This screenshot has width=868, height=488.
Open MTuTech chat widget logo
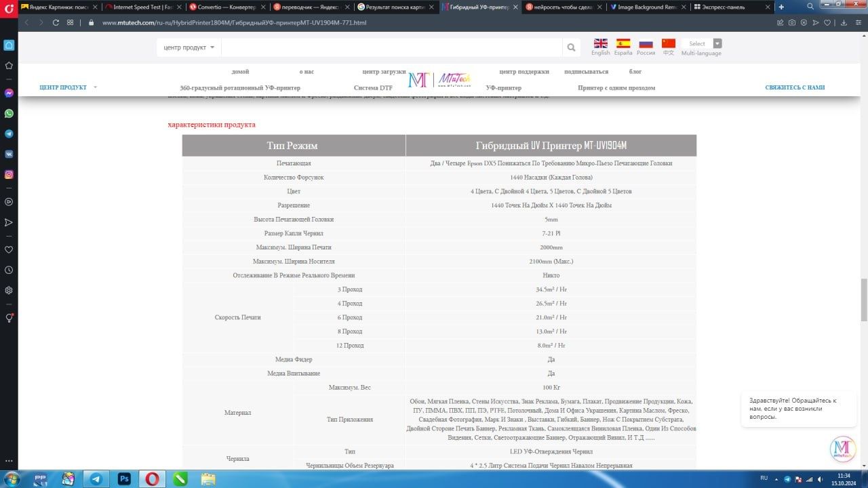[x=843, y=449]
